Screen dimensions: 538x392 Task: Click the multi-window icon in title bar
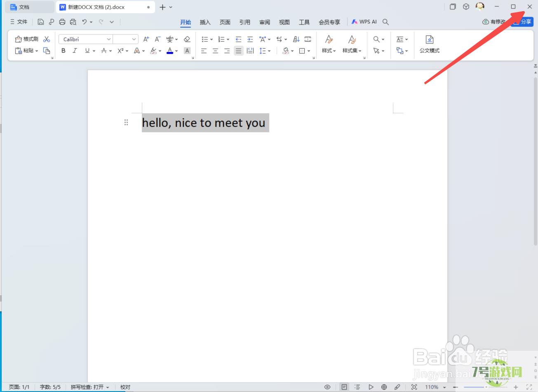click(453, 7)
